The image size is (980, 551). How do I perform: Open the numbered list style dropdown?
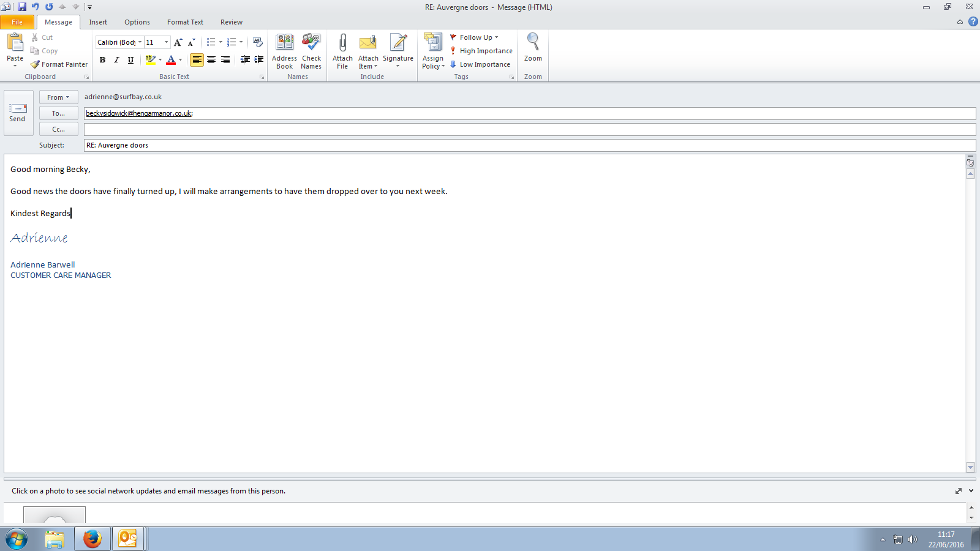coord(241,42)
